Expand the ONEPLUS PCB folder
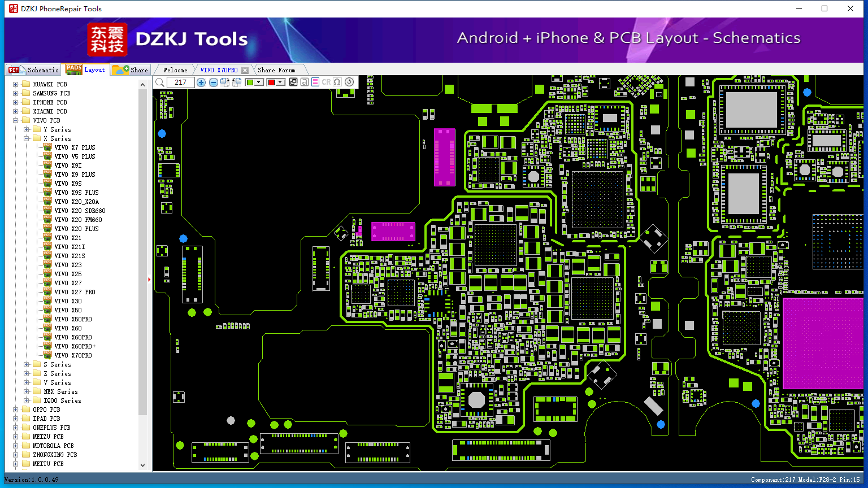 (x=16, y=428)
